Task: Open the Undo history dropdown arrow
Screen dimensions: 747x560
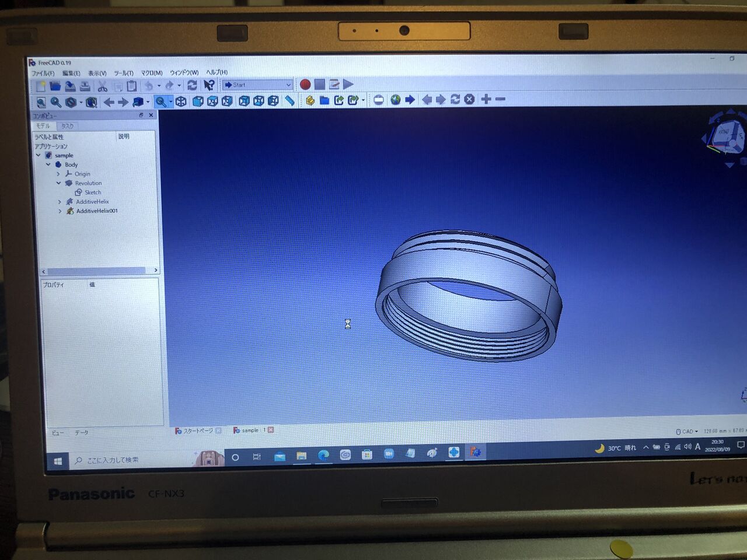Action: (x=159, y=86)
